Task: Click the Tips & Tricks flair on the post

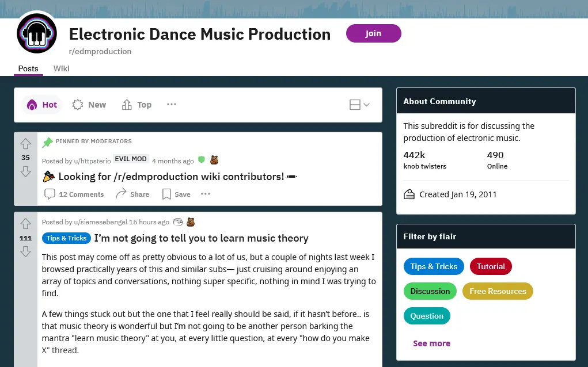Action: [x=66, y=238]
